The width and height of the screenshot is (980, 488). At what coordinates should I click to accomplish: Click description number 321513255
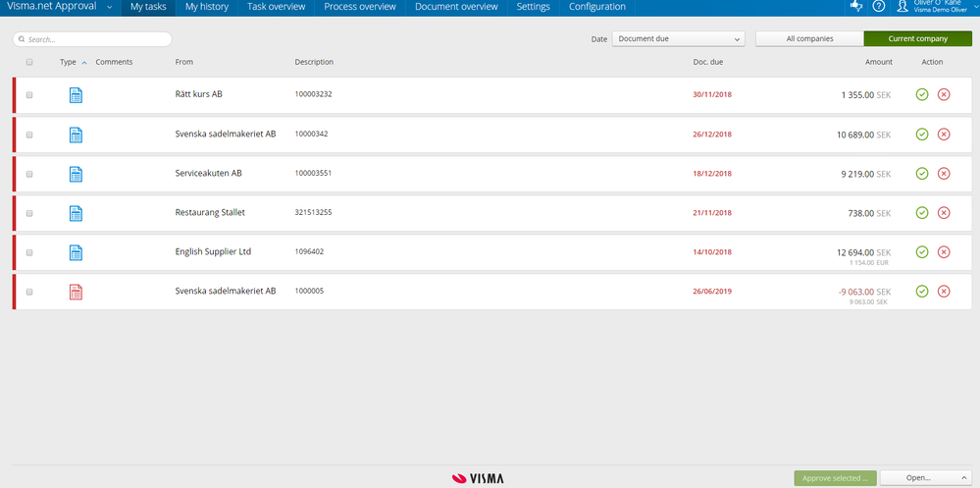pyautogui.click(x=313, y=212)
